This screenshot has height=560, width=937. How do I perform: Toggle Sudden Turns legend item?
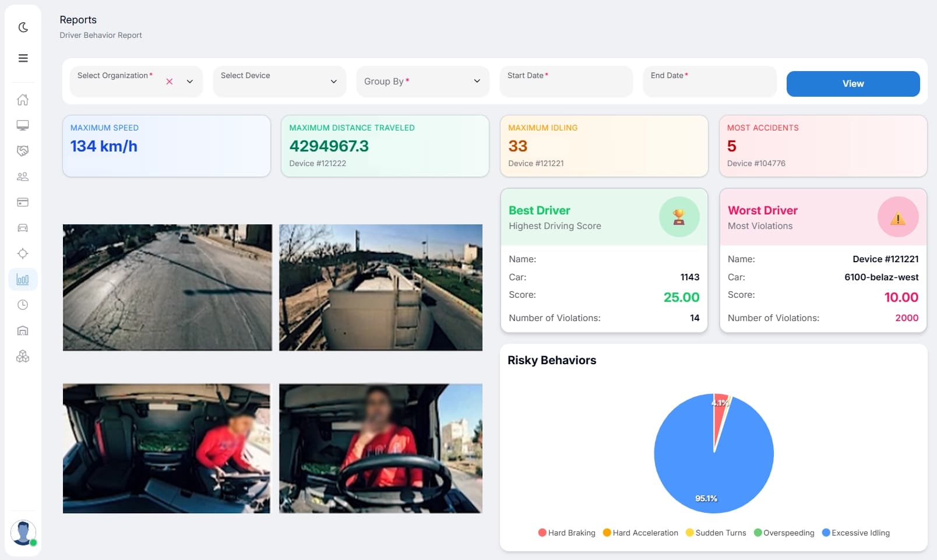[x=716, y=533]
